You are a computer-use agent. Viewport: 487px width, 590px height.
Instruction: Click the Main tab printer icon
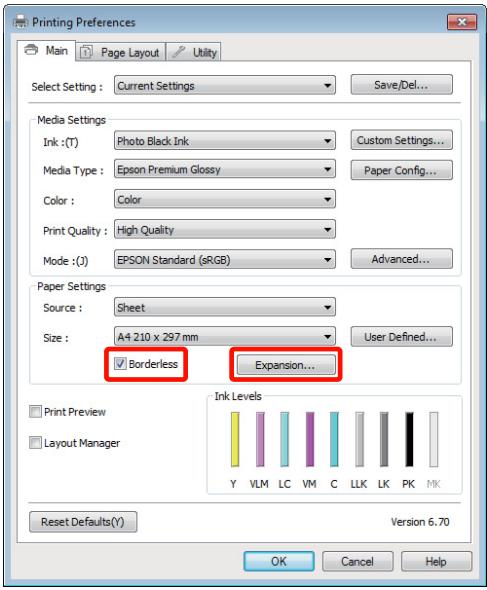tap(31, 50)
